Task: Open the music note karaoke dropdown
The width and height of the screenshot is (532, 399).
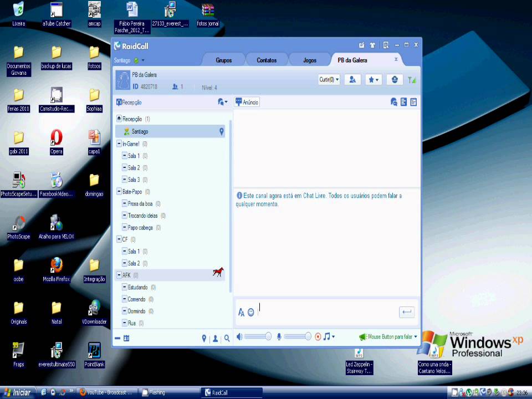Action: [x=329, y=336]
